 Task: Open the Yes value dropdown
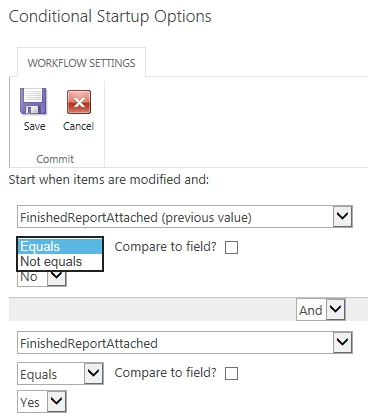tap(42, 402)
